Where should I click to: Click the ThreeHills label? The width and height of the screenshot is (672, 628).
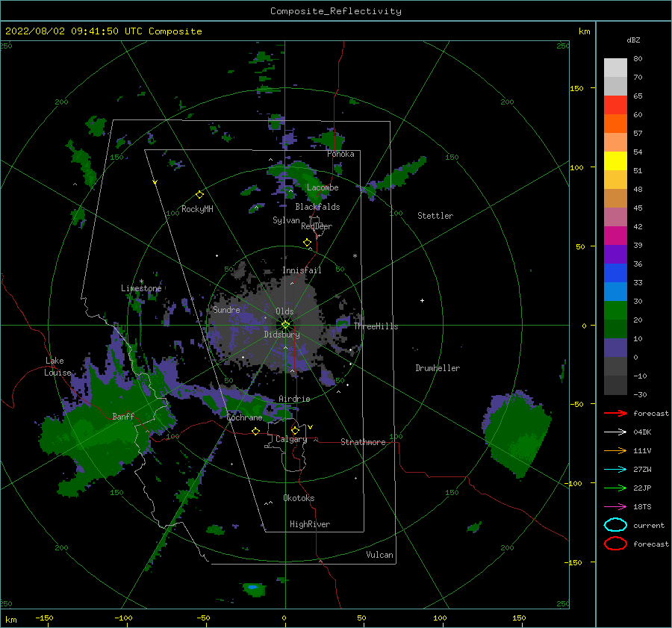coord(376,326)
